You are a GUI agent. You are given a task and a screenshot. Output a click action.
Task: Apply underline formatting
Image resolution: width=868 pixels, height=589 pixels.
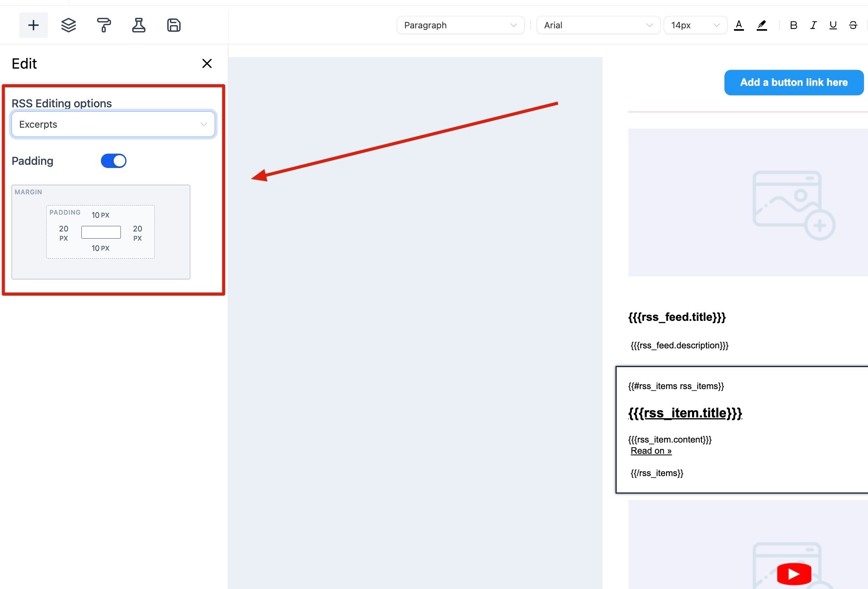click(833, 25)
